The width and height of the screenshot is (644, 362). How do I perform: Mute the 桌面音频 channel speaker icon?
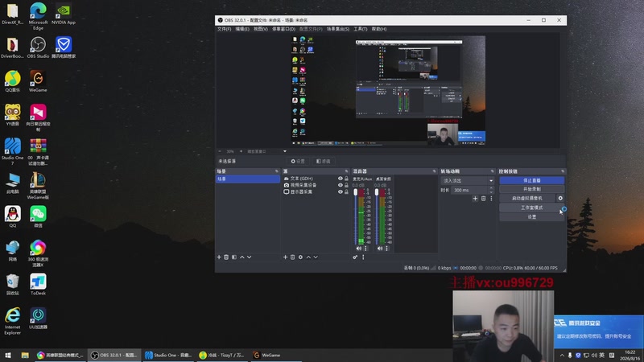(x=380, y=249)
